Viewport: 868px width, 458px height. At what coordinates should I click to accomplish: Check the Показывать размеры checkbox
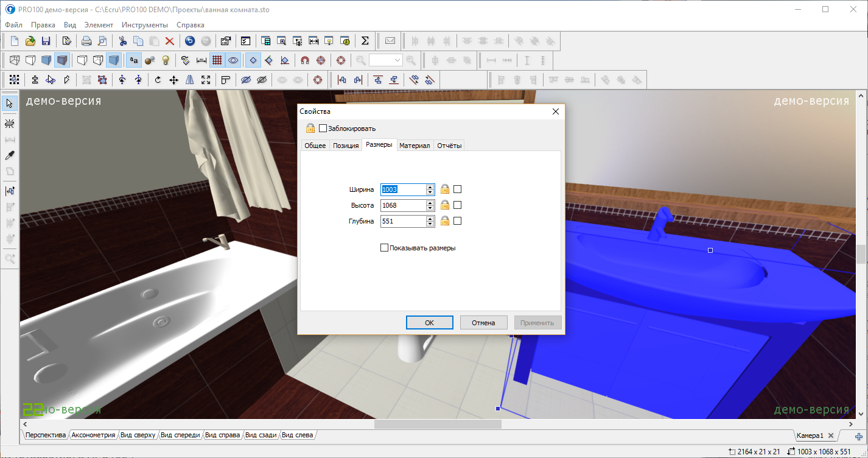384,248
